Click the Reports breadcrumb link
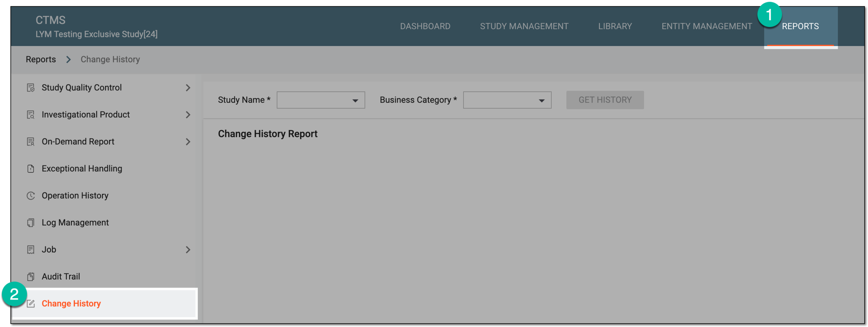The image size is (868, 327). (41, 59)
